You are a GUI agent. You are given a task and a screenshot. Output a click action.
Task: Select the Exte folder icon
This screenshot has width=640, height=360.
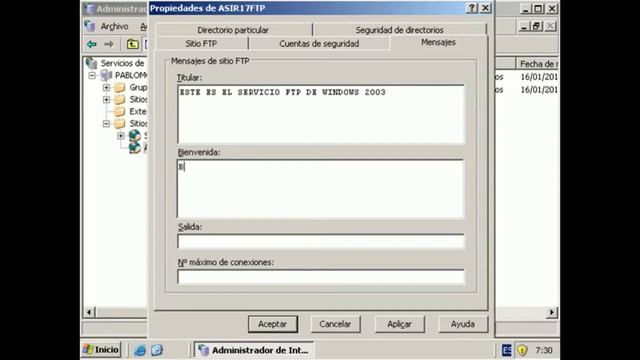pos(120,111)
